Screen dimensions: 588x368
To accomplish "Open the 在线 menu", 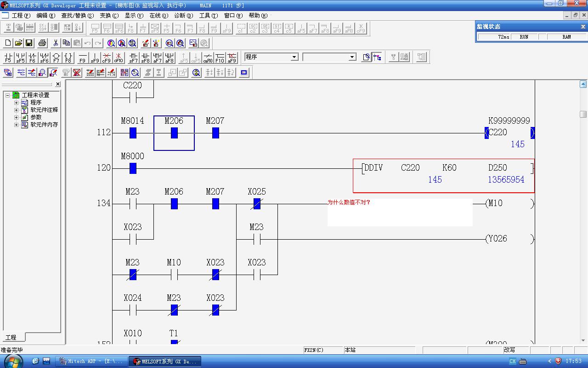I will pos(159,16).
